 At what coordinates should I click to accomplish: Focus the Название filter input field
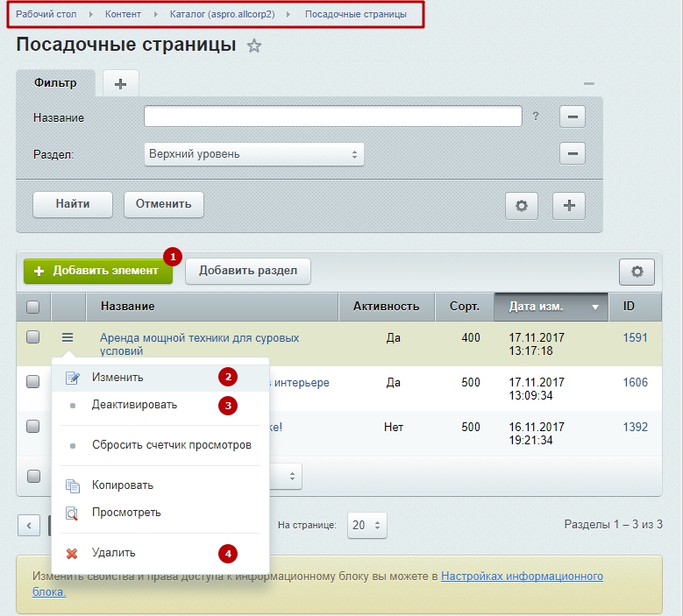(333, 117)
